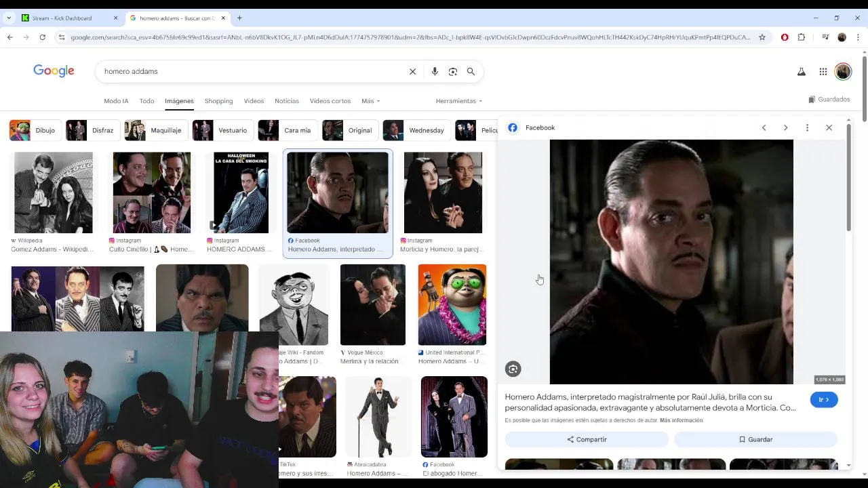Reload the page

(42, 37)
